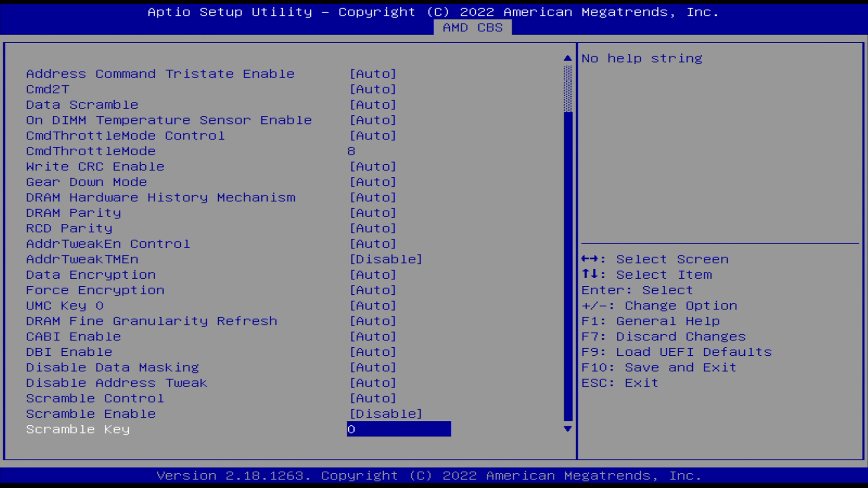Select the CABI Enable label

[x=74, y=337]
